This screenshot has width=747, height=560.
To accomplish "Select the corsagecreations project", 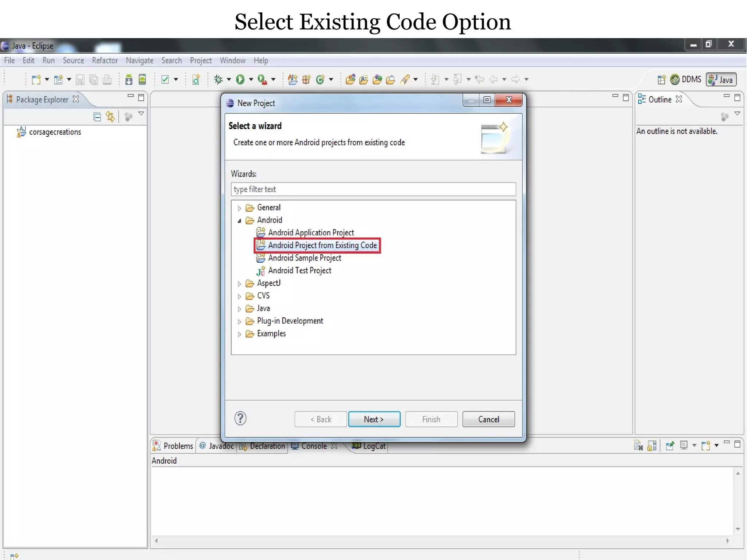I will pyautogui.click(x=49, y=132).
